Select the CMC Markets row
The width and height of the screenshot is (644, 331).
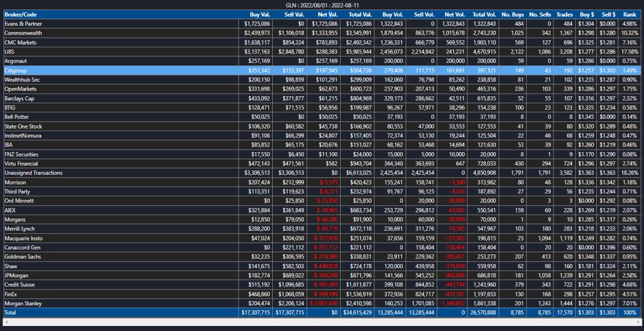pyautogui.click(x=321, y=42)
